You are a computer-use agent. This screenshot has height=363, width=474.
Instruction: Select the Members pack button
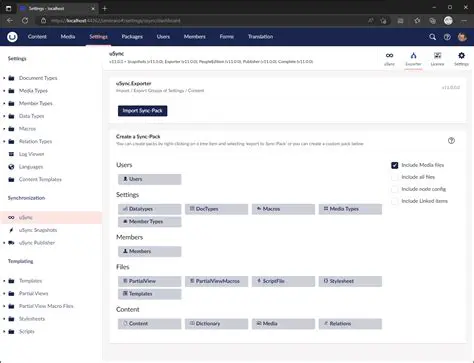[150, 251]
